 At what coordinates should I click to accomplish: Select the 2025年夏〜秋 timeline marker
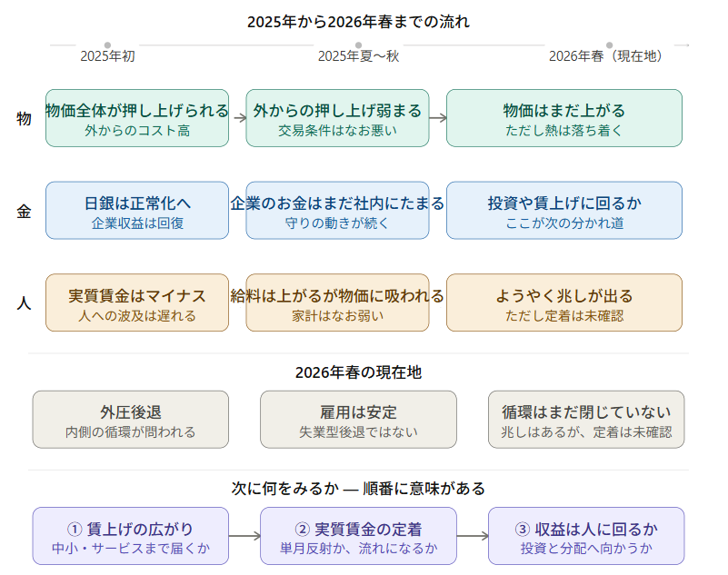358,45
